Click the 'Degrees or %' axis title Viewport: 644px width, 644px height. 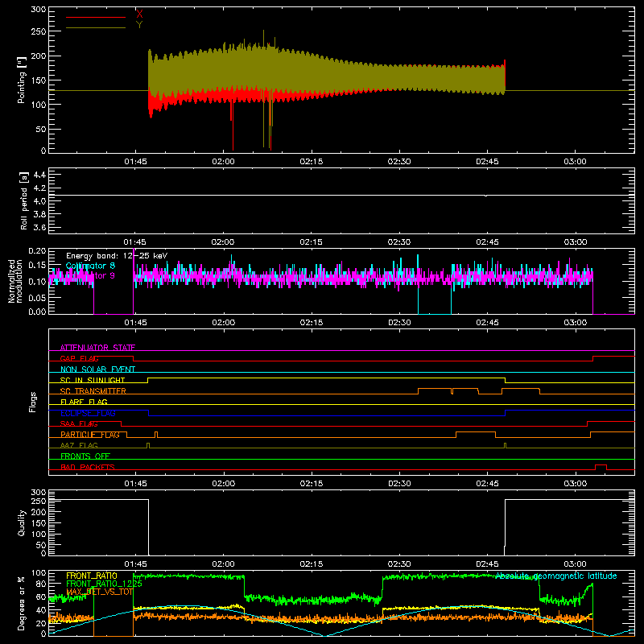point(21,603)
